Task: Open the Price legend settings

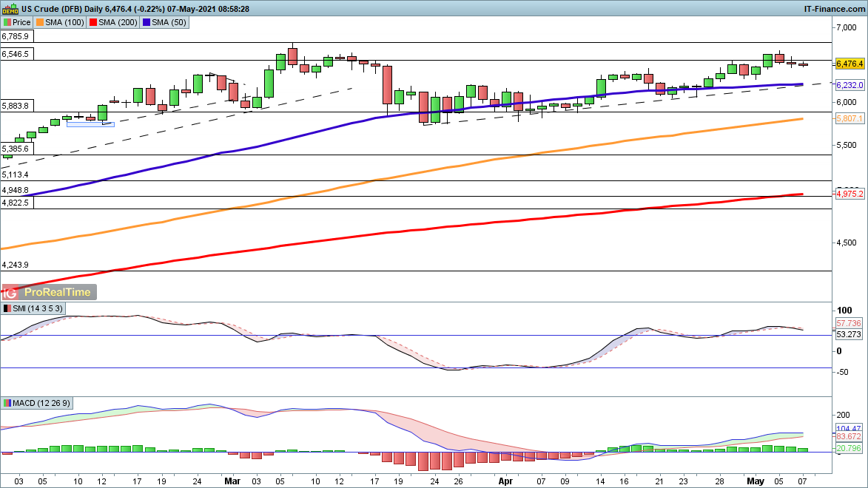Action: (17, 22)
